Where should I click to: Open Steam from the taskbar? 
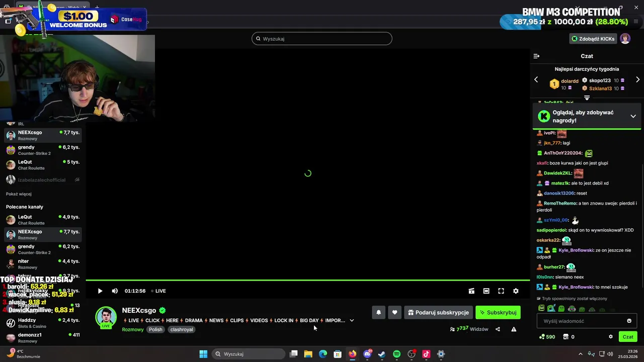(382, 354)
